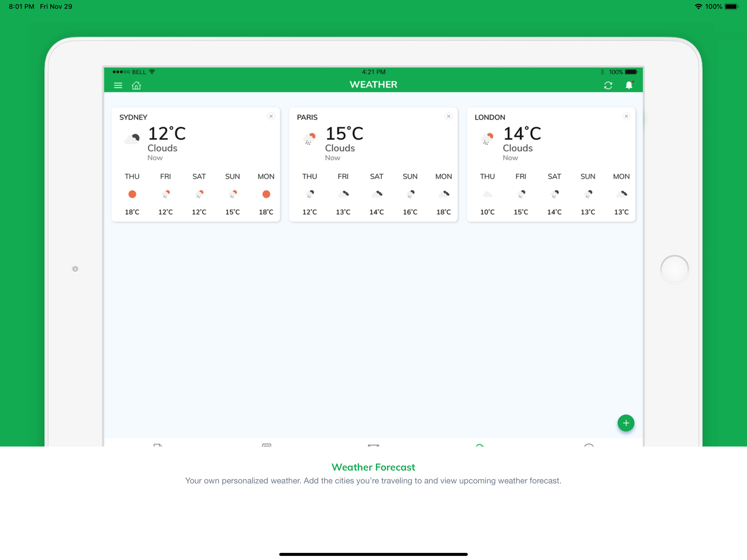This screenshot has width=747, height=560.
Task: Open the hamburger menu icon
Action: pyautogui.click(x=118, y=86)
